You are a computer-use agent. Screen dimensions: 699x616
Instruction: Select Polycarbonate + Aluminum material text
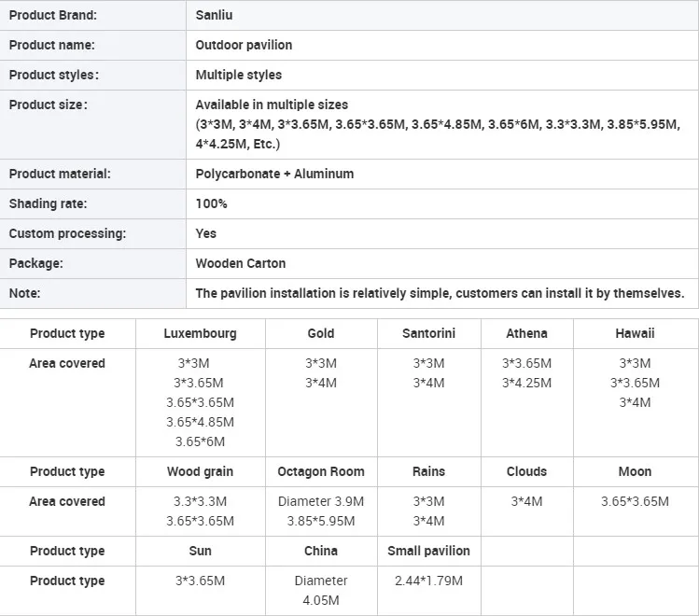[274, 174]
